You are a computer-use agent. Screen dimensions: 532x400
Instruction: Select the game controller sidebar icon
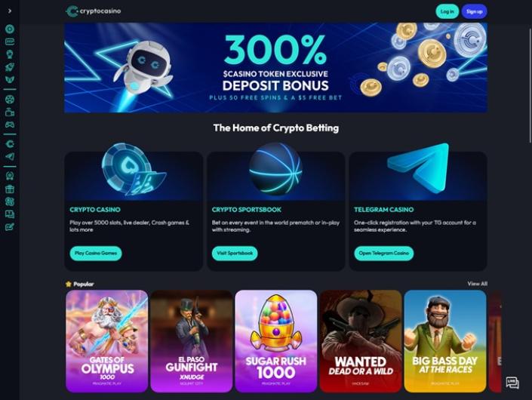click(x=10, y=125)
